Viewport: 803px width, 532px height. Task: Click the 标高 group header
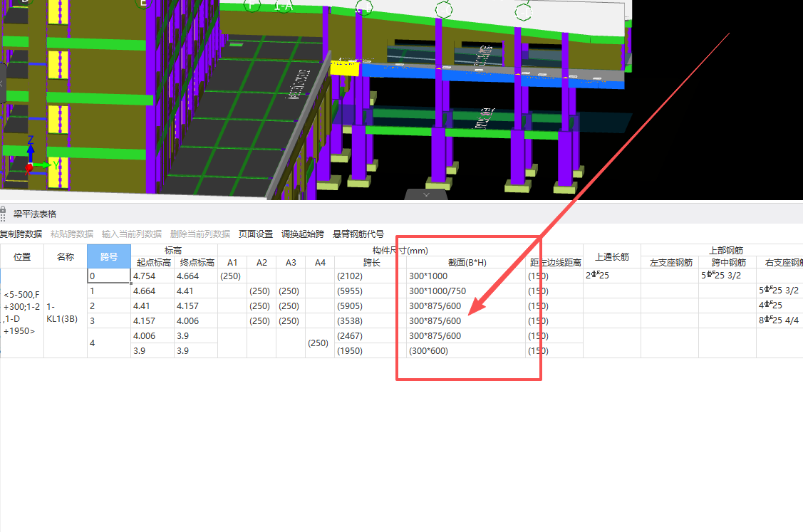pos(174,251)
